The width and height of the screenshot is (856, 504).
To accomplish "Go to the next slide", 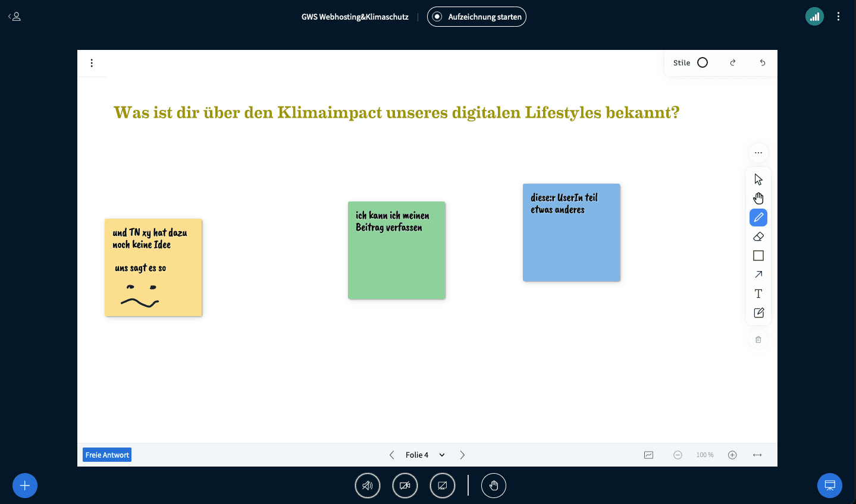I will click(x=462, y=455).
